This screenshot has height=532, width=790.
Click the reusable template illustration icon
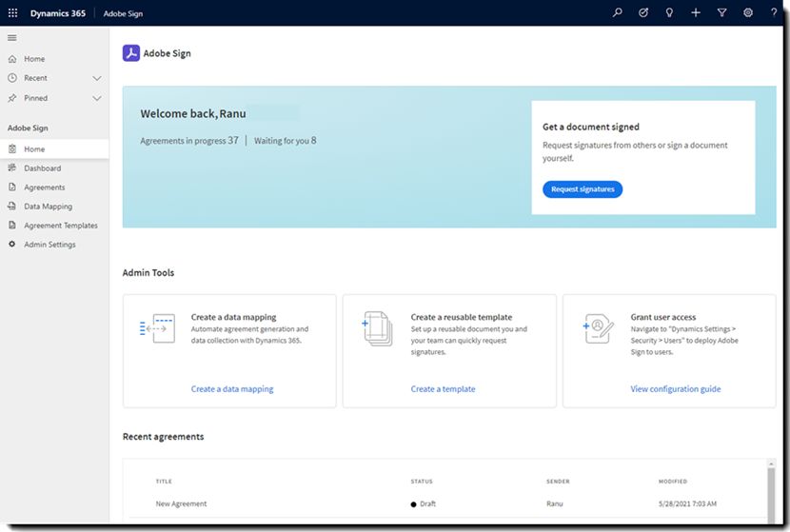(377, 328)
